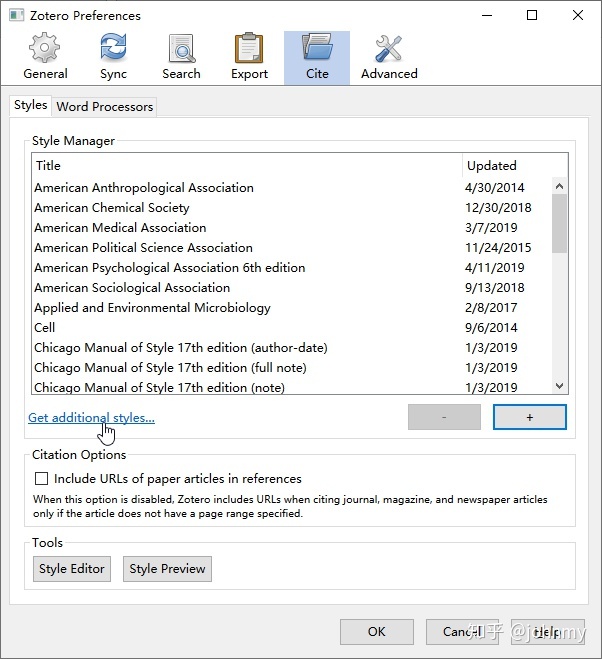
Task: Sort styles by the Title column header
Action: coord(247,166)
